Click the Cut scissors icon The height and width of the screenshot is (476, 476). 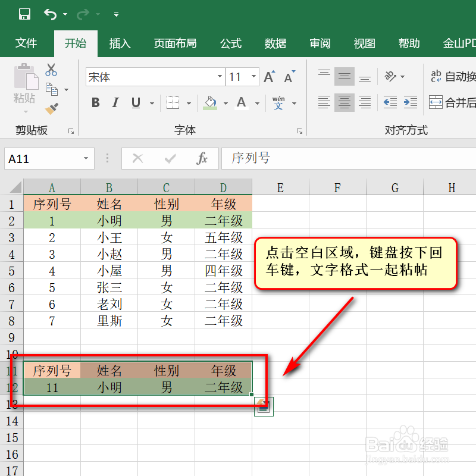tap(51, 70)
